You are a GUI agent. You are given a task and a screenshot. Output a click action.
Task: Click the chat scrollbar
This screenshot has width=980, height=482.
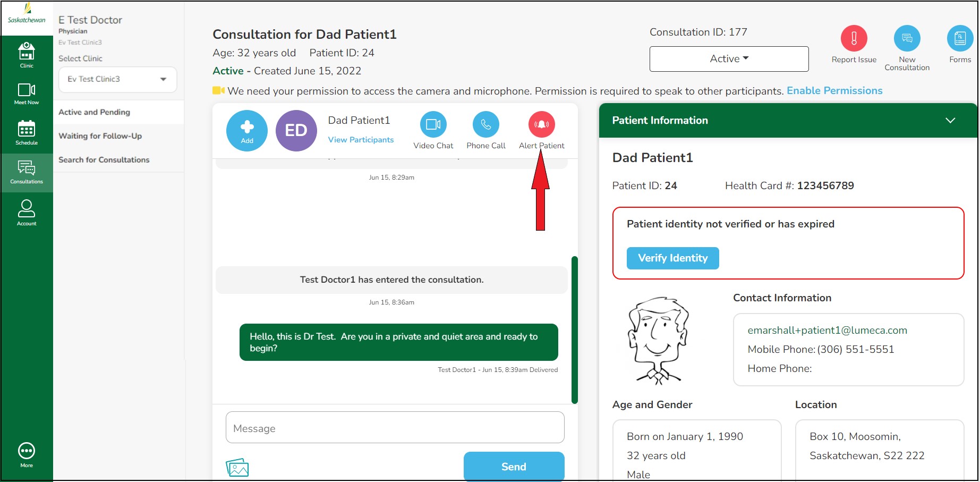574,329
